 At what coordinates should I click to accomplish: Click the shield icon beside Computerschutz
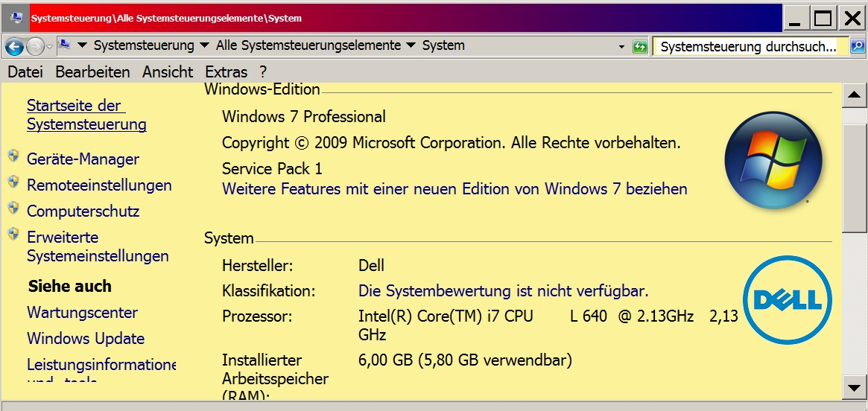[13, 209]
